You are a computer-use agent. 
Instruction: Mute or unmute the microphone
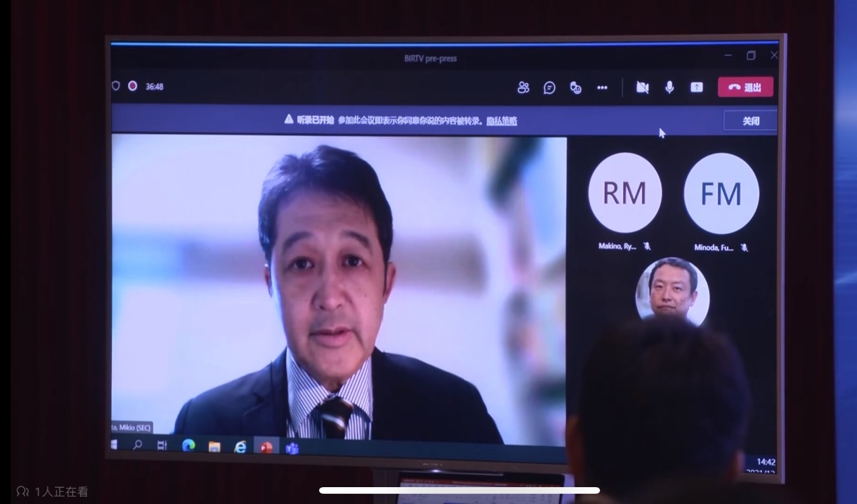click(670, 88)
